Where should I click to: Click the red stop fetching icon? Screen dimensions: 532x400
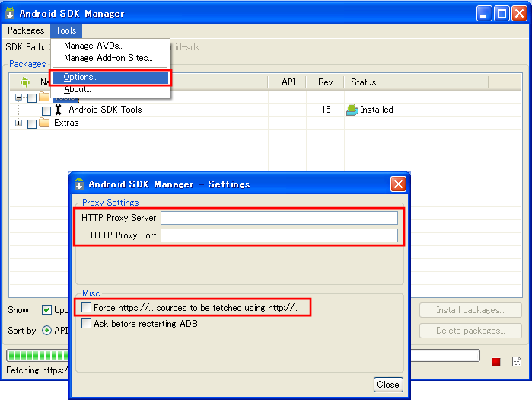496,362
